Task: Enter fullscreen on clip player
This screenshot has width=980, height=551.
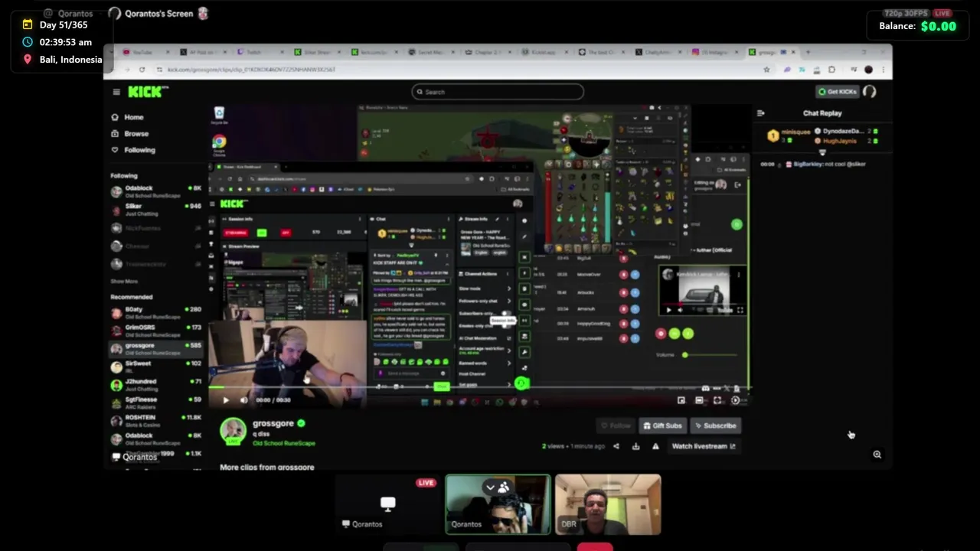Action: coord(717,400)
